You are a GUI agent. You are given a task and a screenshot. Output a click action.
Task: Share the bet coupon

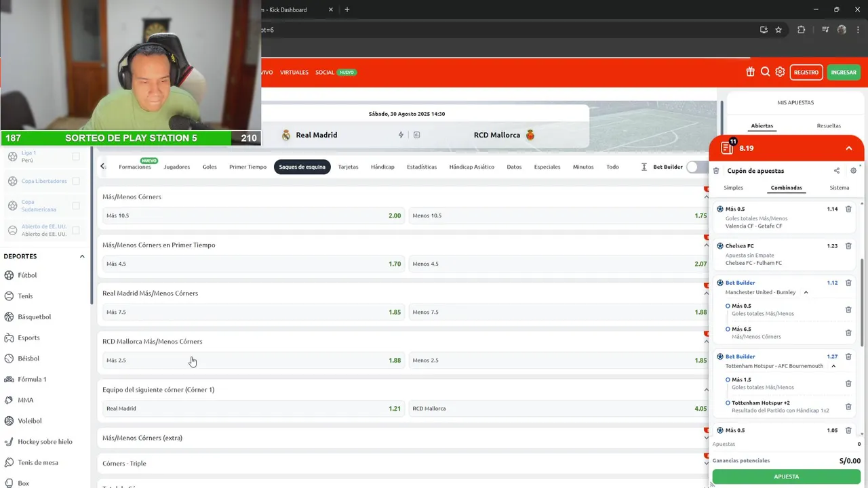[x=837, y=171]
